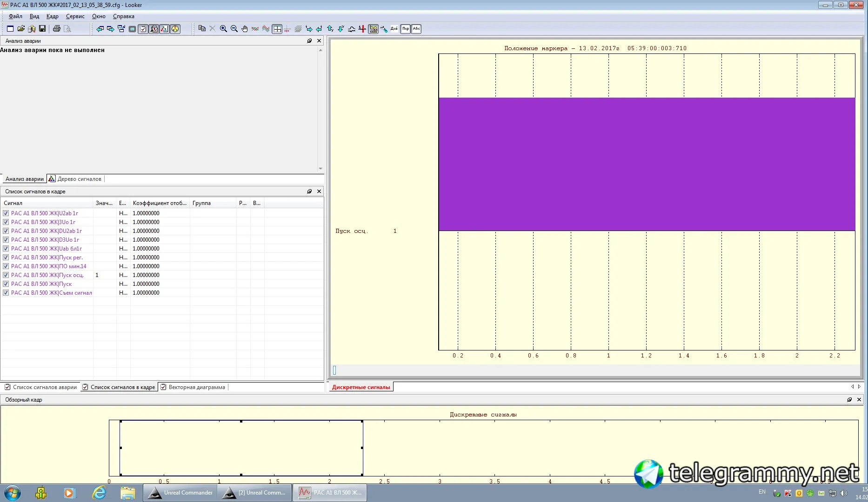
Task: Open the Векторная диаграмма tab
Action: pyautogui.click(x=196, y=387)
